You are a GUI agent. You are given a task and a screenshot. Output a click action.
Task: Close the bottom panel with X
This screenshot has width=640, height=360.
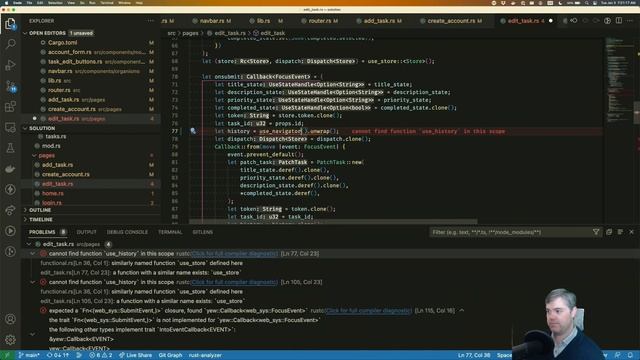coord(631,232)
